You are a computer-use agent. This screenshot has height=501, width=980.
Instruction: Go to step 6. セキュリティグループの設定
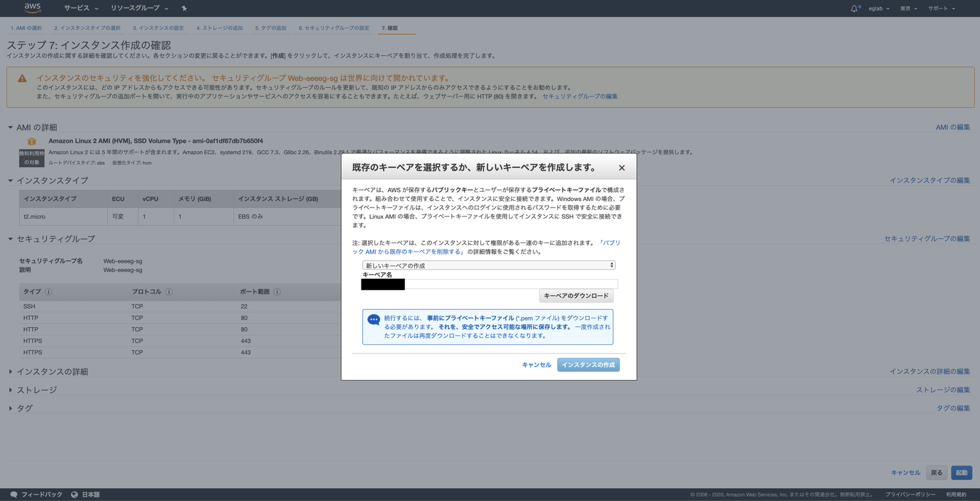point(334,28)
